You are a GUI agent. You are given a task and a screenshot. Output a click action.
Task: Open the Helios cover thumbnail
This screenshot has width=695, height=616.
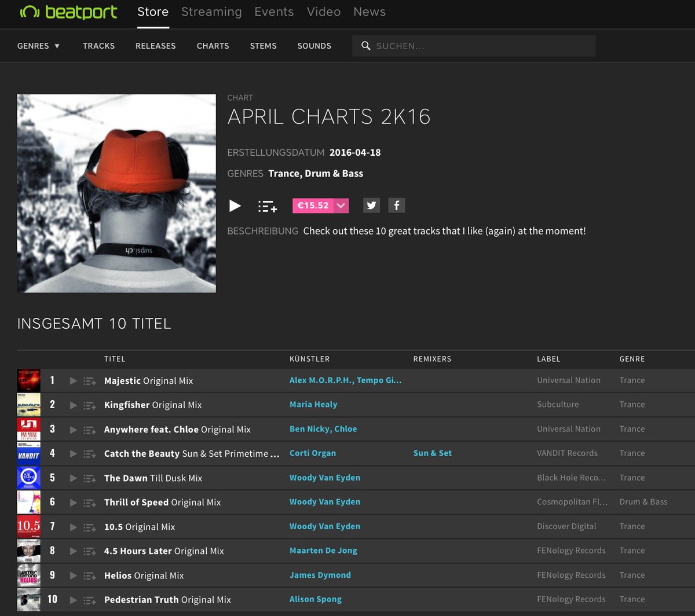[x=29, y=575]
